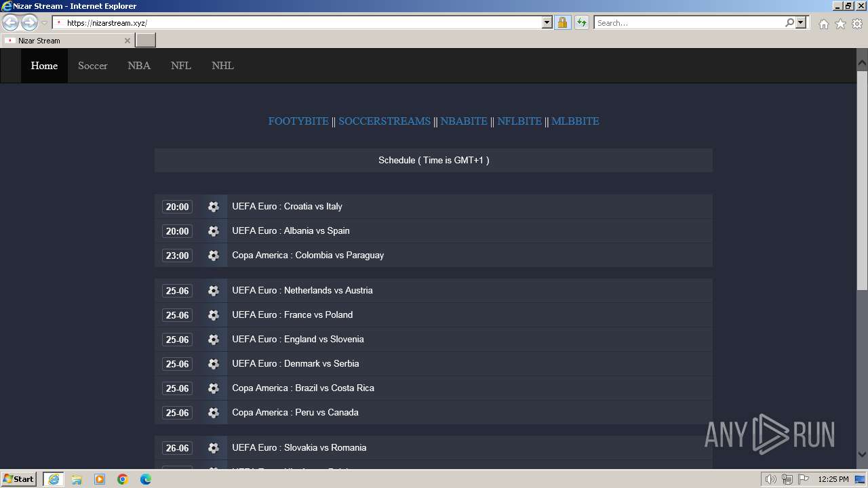This screenshot has height=488, width=868.
Task: Click the page scrollbar down arrow
Action: (862, 455)
